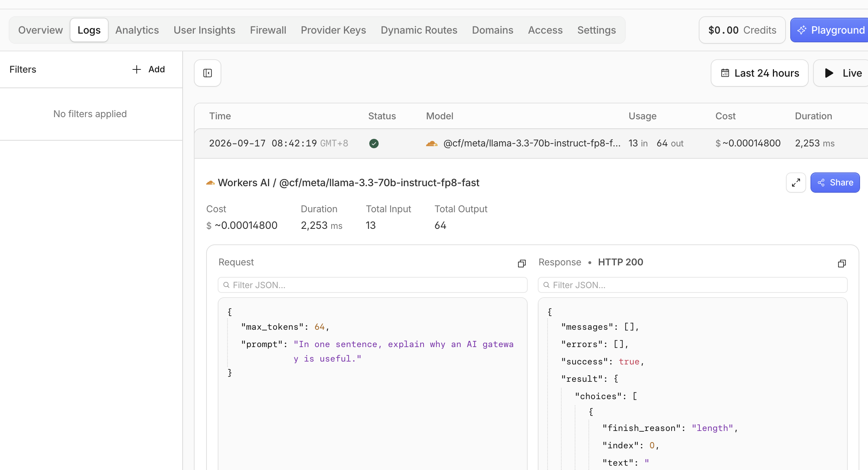Viewport: 868px width, 470px height.
Task: Open the User Insights tab
Action: coord(204,30)
